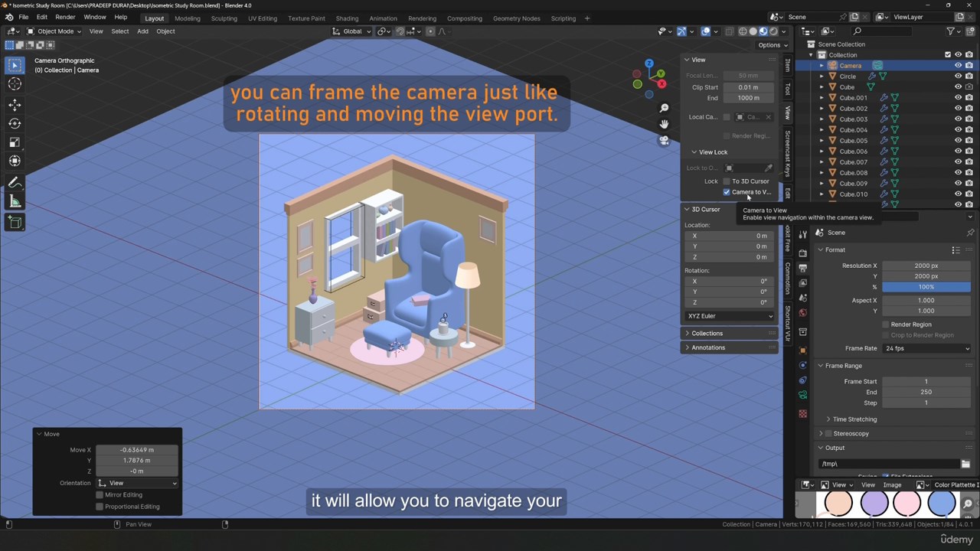Select Cube.007 in the outliner
The height and width of the screenshot is (551, 980).
853,162
